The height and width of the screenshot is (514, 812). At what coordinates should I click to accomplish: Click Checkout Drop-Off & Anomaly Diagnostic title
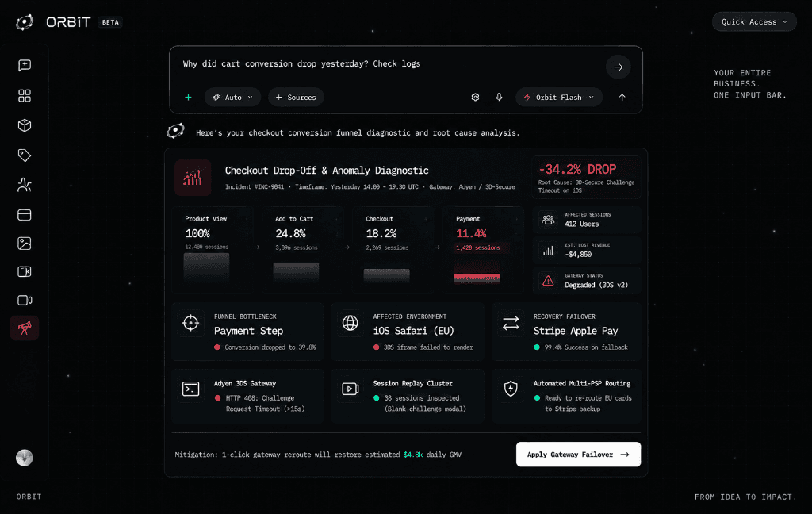coord(327,171)
